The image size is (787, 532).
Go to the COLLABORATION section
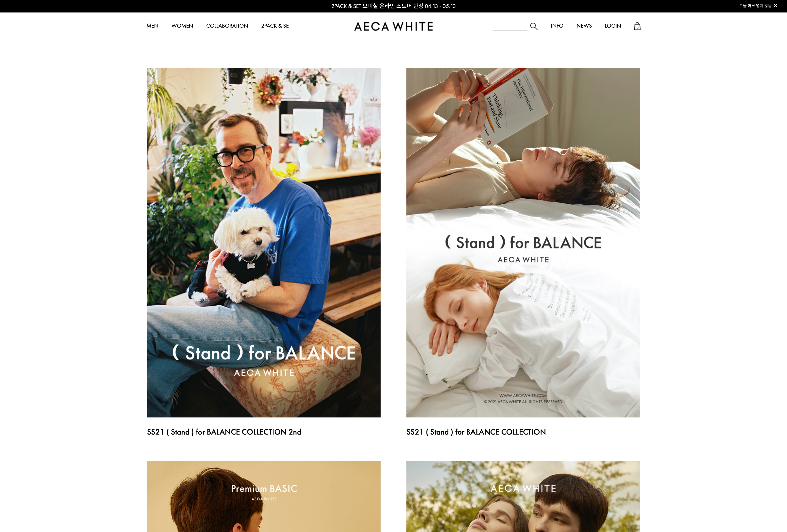(x=227, y=26)
